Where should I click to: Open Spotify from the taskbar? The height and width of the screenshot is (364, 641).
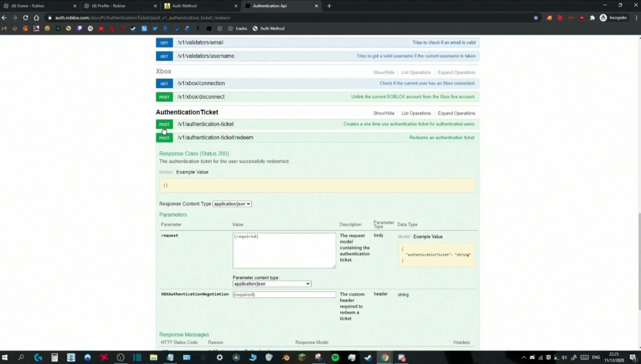[335, 357]
